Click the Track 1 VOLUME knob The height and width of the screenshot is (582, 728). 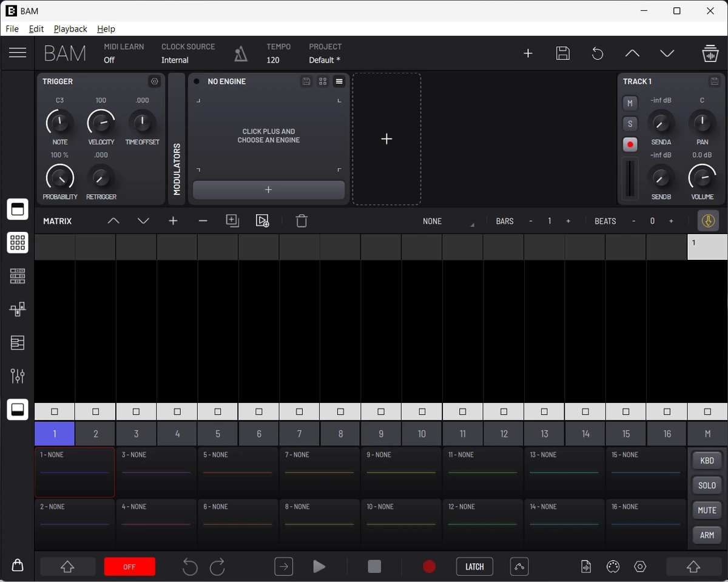click(702, 177)
